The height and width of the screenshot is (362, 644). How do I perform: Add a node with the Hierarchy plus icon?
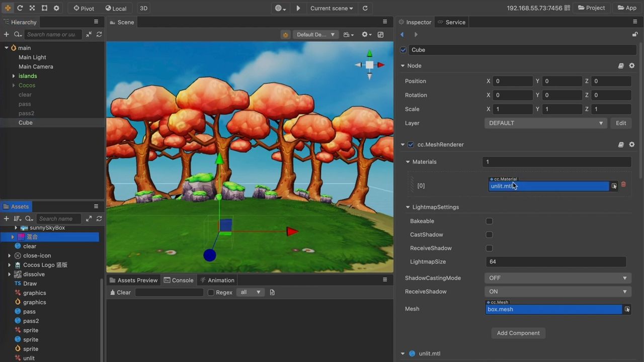[6, 34]
